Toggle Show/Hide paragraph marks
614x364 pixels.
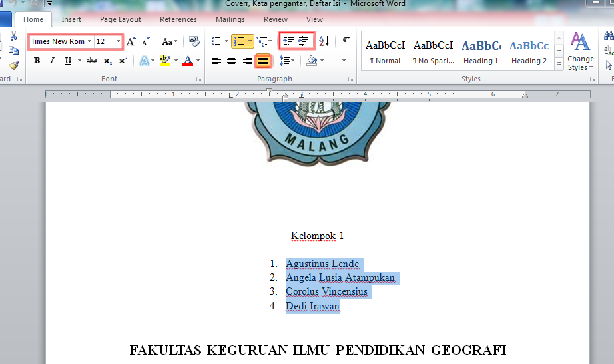346,41
